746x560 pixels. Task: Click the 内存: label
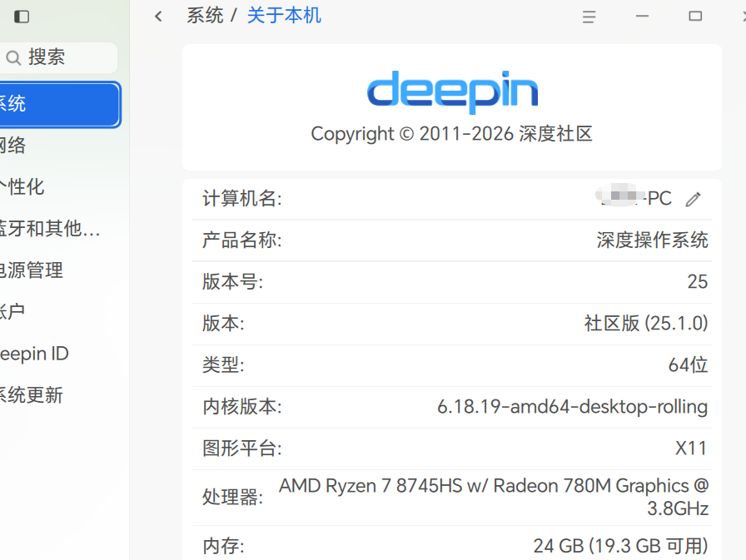point(223,546)
